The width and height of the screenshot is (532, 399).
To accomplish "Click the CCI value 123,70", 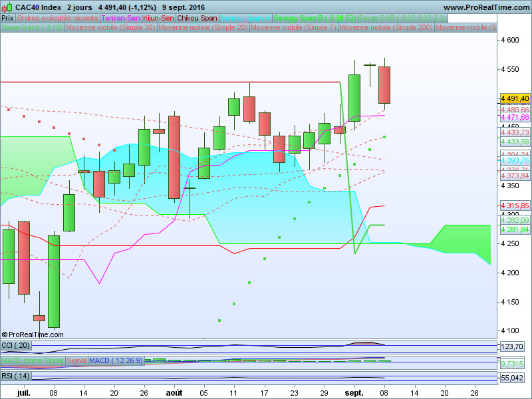I will coord(512,346).
